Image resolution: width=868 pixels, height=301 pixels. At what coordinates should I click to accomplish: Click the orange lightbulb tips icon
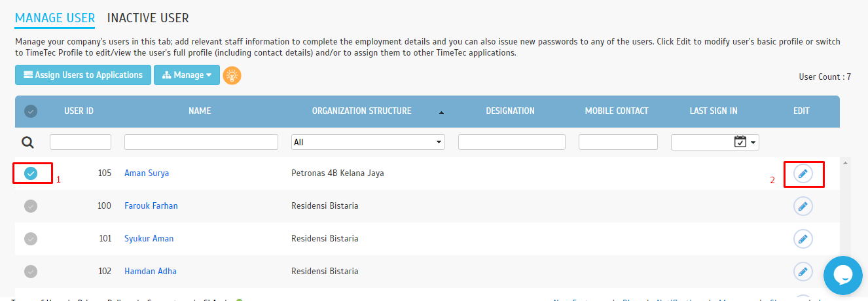[232, 75]
